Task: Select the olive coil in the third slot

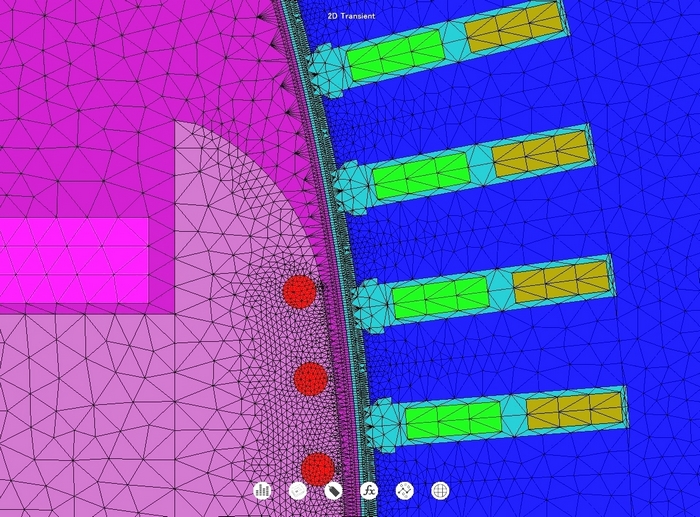Action: pos(561,279)
